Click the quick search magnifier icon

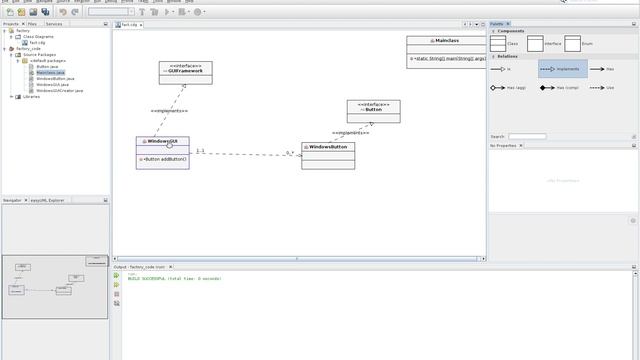(x=564, y=1)
